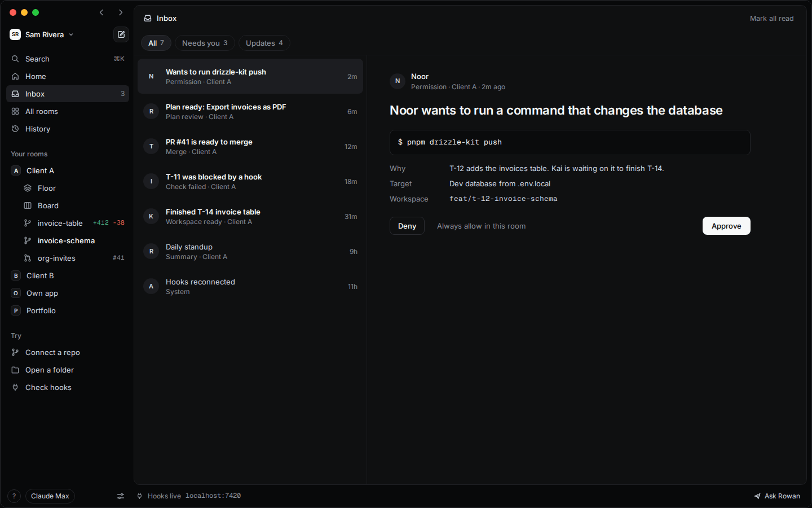This screenshot has height=508, width=812.
Task: Open the settings sliders icon
Action: point(121,496)
